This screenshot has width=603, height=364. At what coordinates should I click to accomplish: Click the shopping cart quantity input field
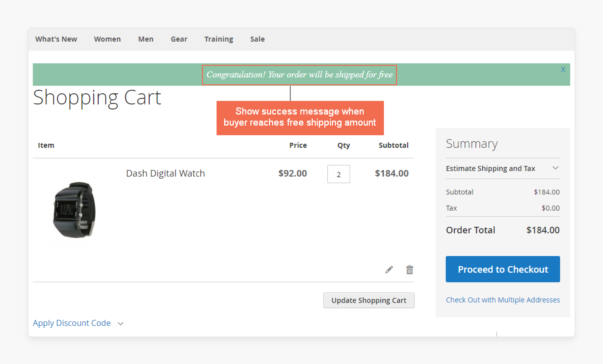pyautogui.click(x=338, y=174)
